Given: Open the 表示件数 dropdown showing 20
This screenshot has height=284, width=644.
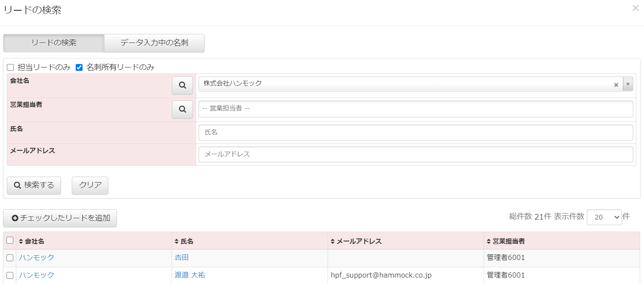Looking at the screenshot, I should (x=604, y=217).
